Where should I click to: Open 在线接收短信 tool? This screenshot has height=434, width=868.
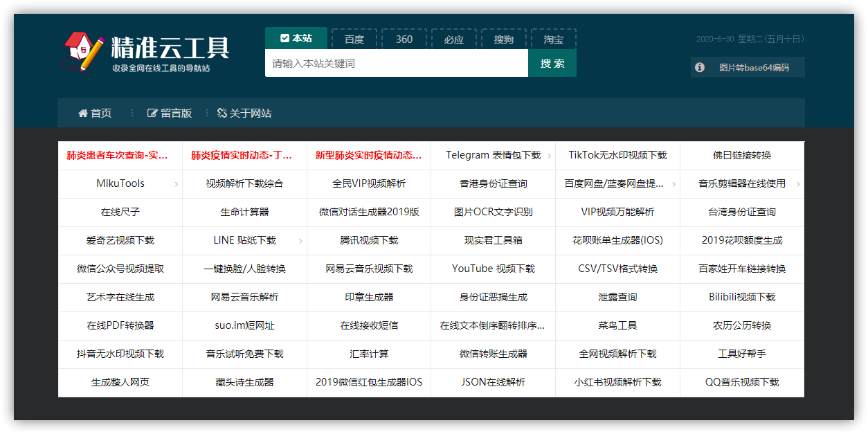369,326
